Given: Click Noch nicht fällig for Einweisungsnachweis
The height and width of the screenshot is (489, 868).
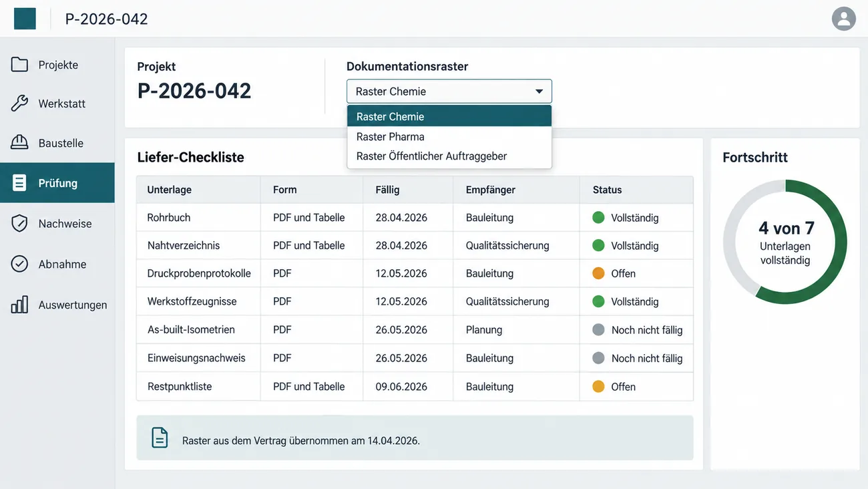Looking at the screenshot, I should coord(647,359).
